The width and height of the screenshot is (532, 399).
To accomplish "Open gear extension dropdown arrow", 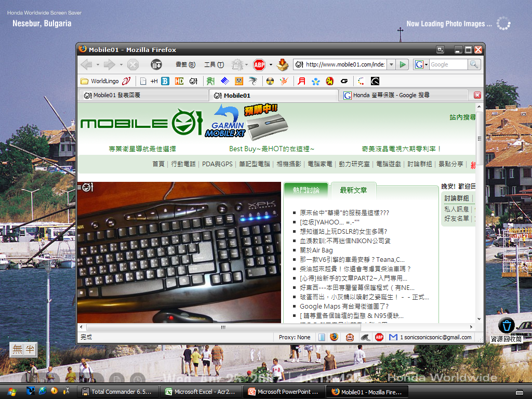I will click(246, 64).
